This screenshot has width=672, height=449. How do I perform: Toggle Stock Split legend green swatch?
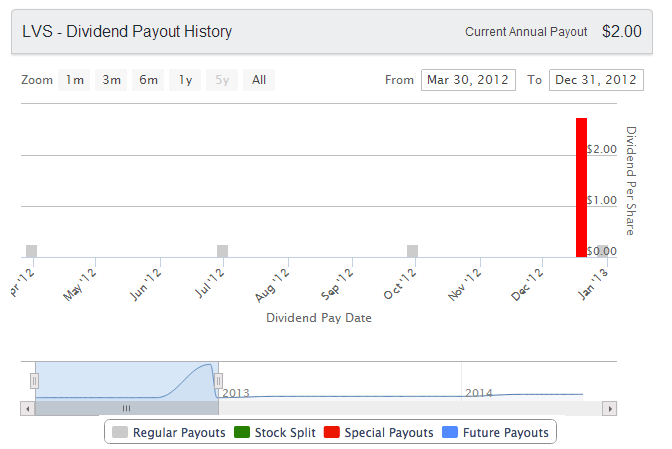click(242, 432)
